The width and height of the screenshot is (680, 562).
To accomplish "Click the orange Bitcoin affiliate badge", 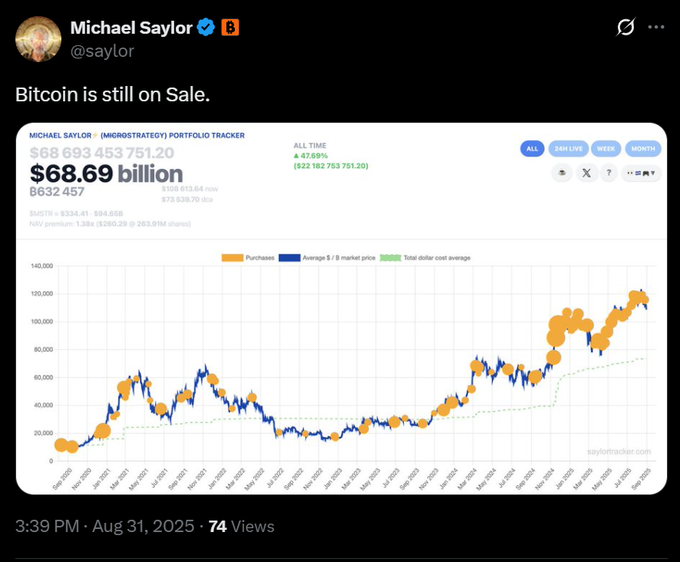I will [230, 28].
